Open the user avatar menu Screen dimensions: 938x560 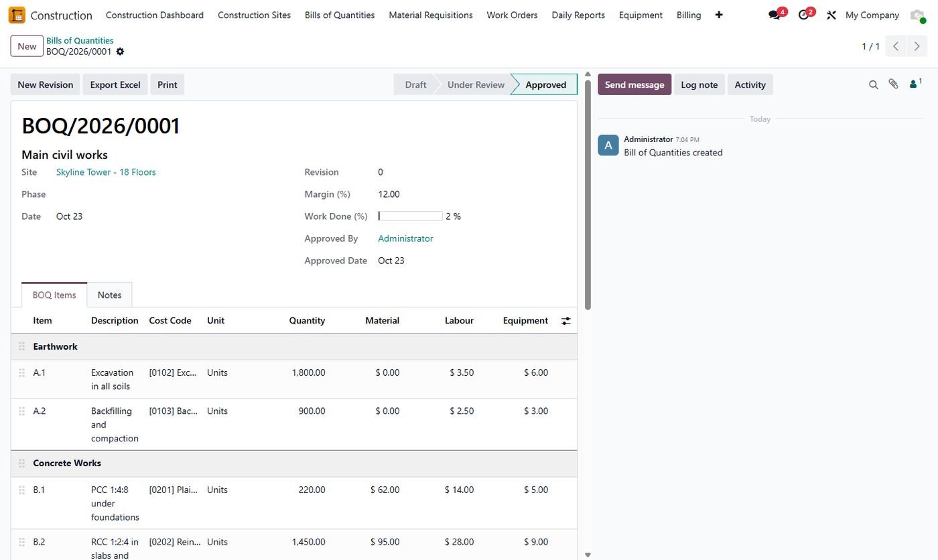917,15
